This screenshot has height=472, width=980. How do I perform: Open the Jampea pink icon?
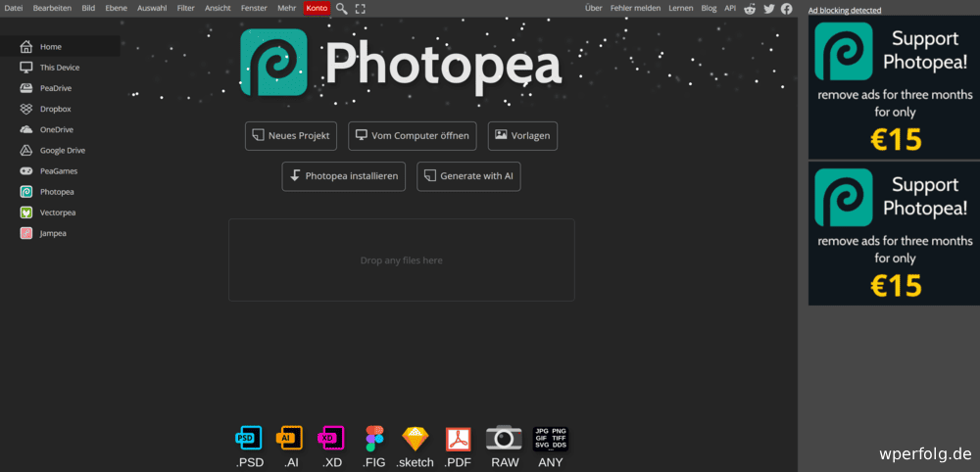click(26, 233)
